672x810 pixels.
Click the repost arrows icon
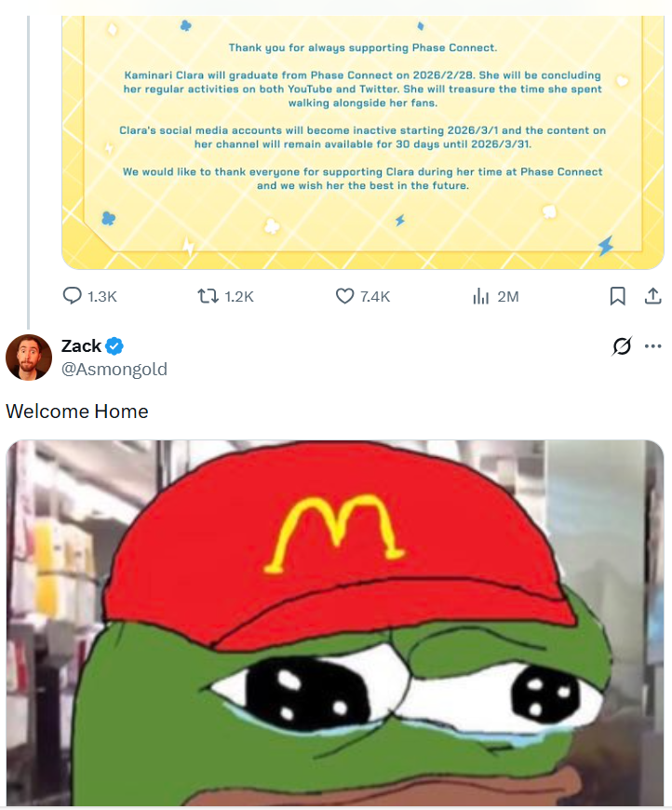(x=208, y=296)
